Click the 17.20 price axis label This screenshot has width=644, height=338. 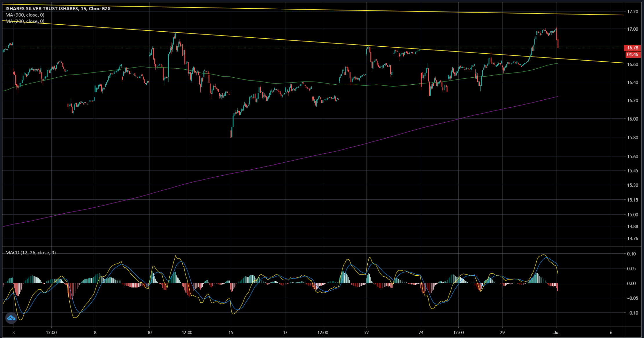click(632, 12)
